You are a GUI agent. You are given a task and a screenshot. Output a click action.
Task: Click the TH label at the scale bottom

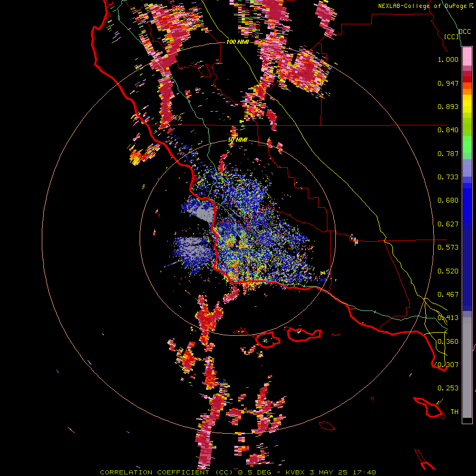coord(454,412)
